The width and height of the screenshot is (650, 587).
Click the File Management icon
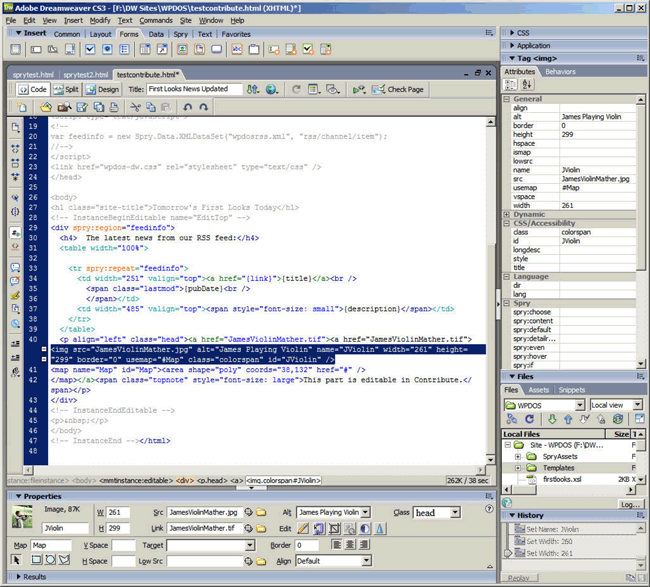(x=253, y=89)
